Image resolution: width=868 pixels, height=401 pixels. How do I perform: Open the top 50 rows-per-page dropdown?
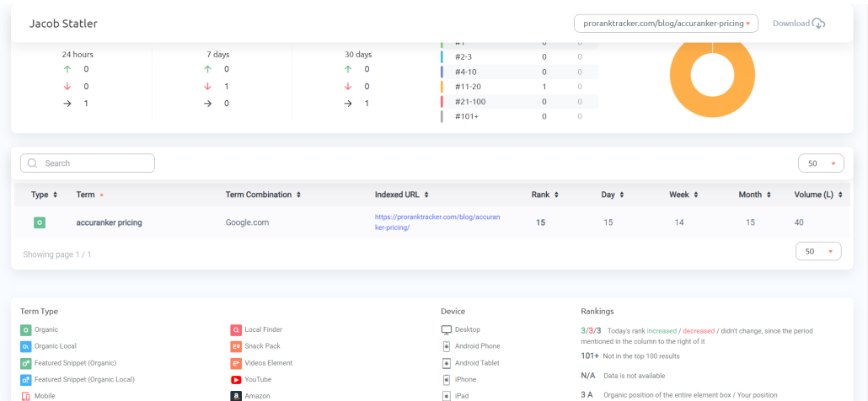821,163
